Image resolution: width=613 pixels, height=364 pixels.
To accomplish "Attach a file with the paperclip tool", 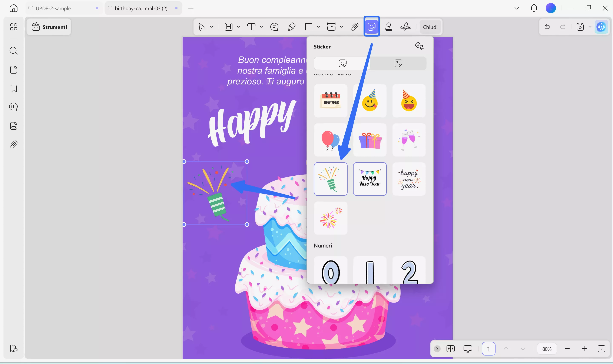I will (354, 27).
